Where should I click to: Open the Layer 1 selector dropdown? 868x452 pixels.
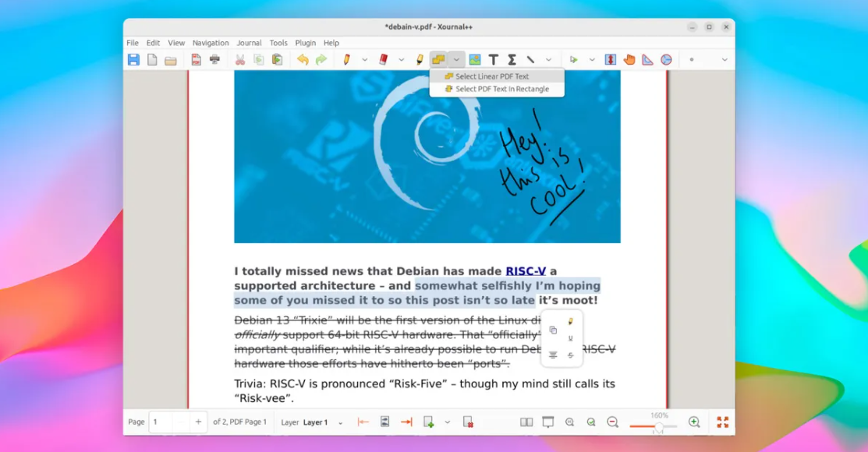tap(340, 422)
